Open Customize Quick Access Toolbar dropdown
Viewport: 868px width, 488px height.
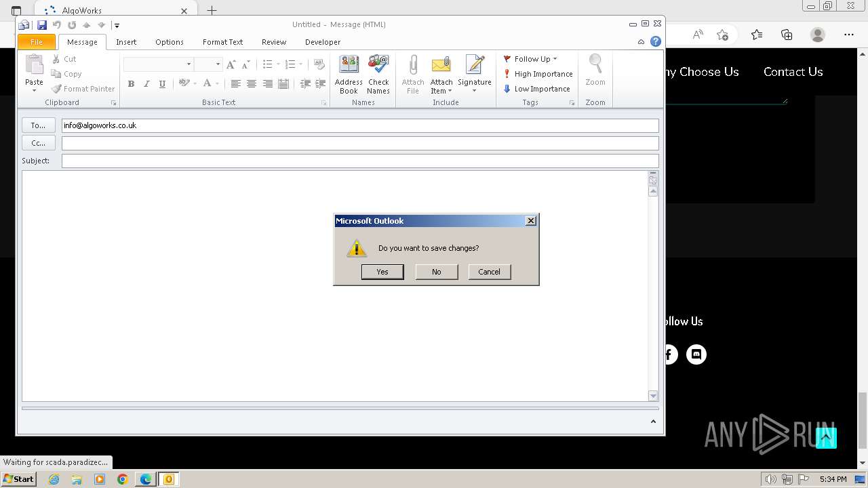tap(117, 26)
